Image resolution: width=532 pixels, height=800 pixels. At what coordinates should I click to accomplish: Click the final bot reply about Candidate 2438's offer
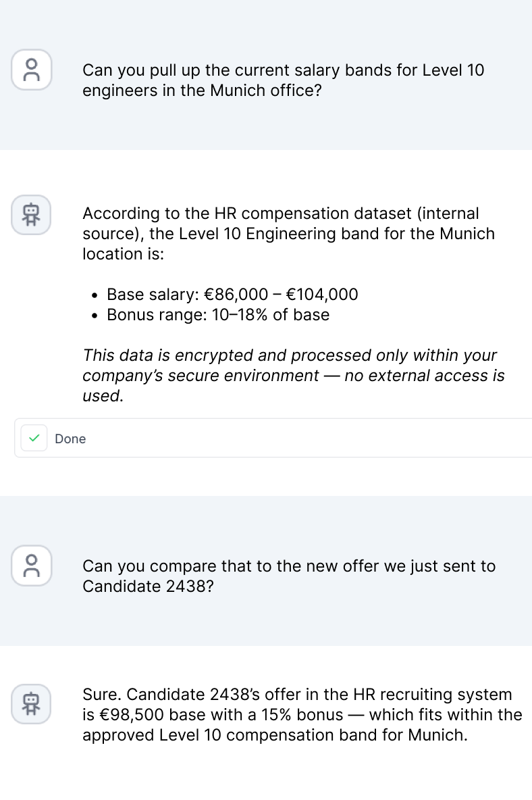click(302, 715)
